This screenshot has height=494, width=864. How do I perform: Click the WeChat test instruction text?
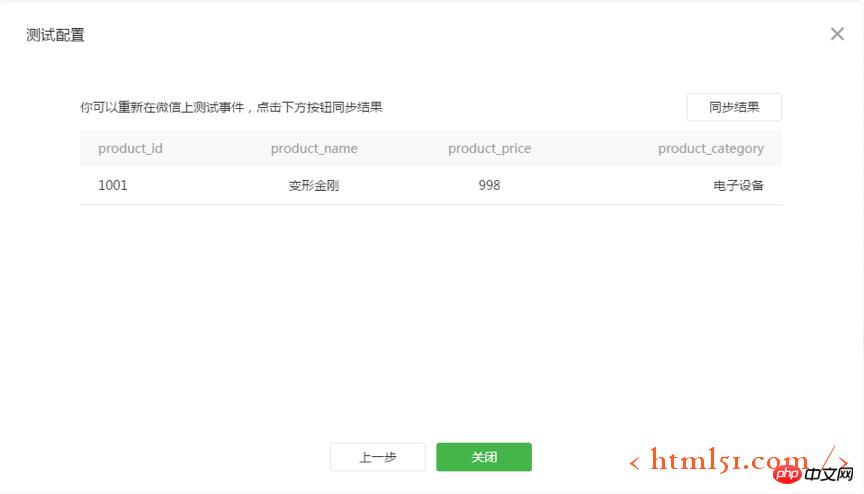pos(231,107)
